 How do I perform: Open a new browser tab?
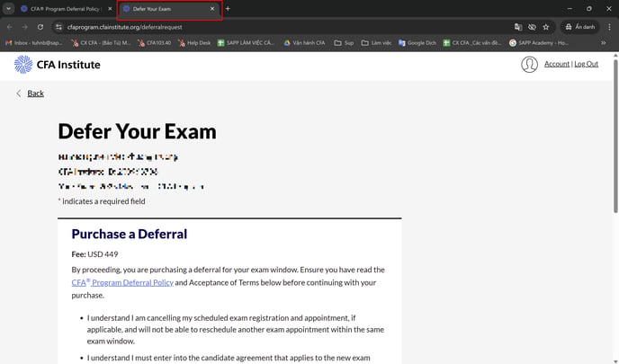point(228,9)
